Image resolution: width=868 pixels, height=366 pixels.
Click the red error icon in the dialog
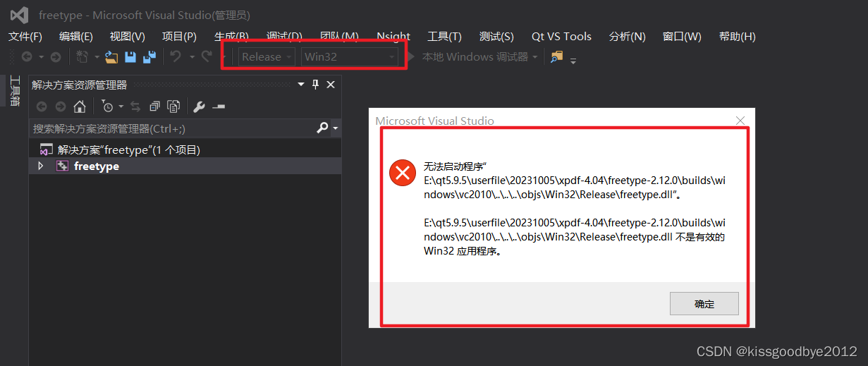tap(403, 173)
